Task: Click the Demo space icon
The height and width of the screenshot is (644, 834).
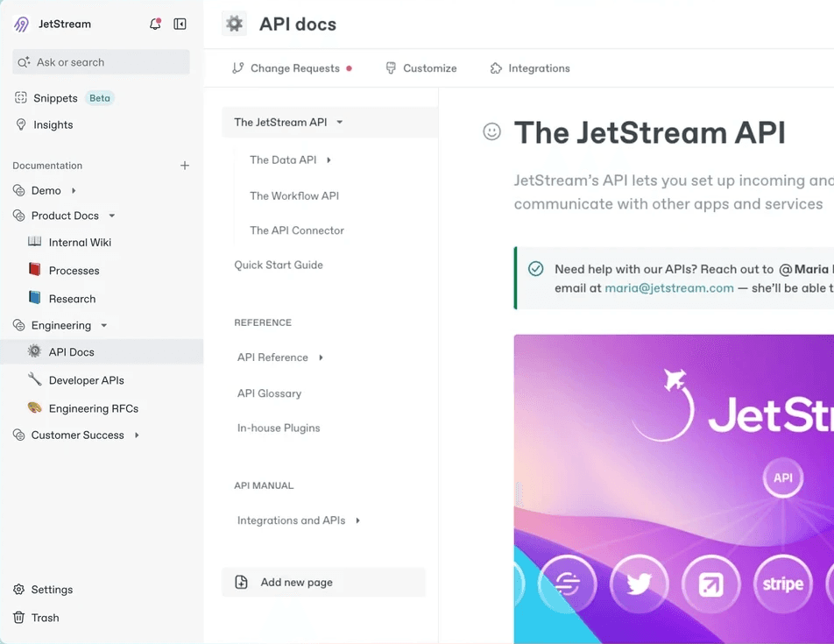Action: [x=18, y=190]
